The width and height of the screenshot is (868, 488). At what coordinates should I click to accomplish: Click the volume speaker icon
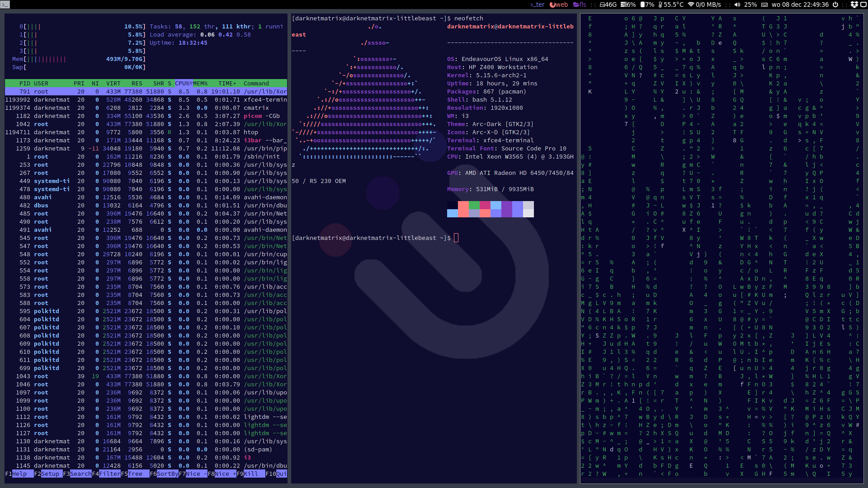pyautogui.click(x=737, y=5)
